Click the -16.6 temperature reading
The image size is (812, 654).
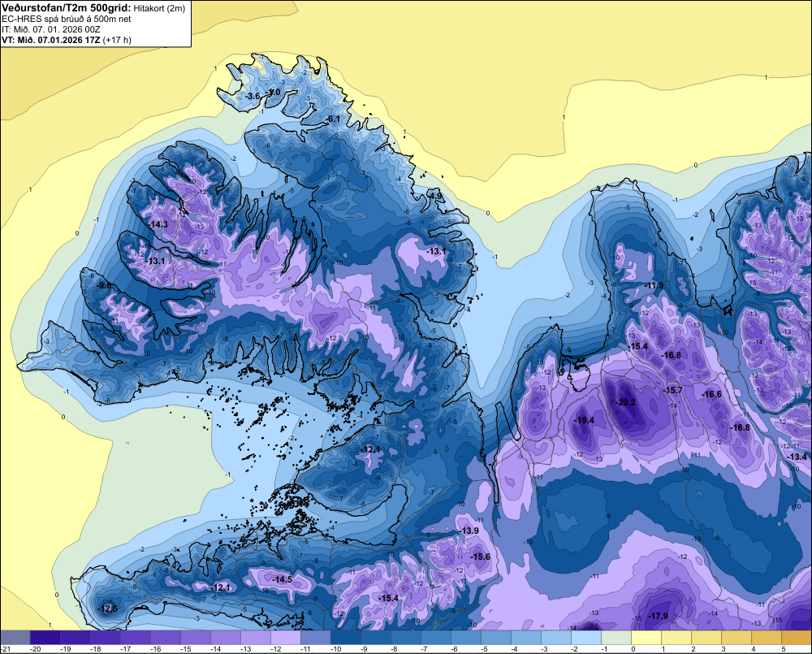[x=711, y=394]
